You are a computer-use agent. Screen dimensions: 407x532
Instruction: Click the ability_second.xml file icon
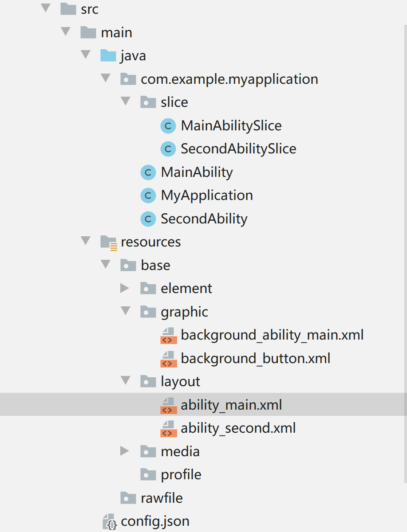168,428
